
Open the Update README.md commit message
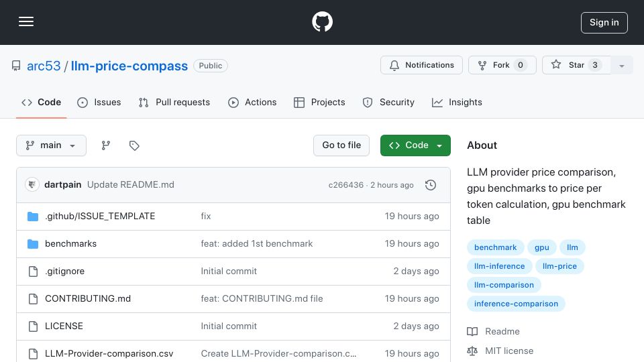point(131,185)
